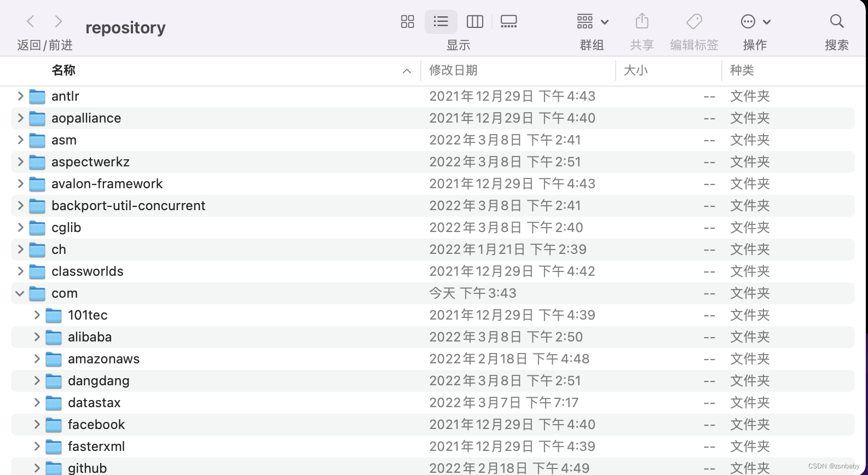Sort by 修改日期 column header
Image resolution: width=868 pixels, height=475 pixels.
pyautogui.click(x=453, y=70)
